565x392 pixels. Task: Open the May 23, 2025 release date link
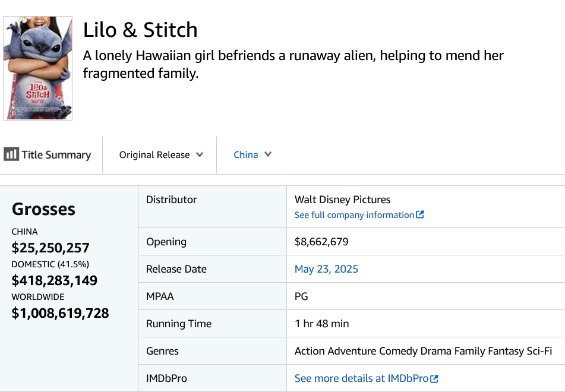pyautogui.click(x=326, y=269)
